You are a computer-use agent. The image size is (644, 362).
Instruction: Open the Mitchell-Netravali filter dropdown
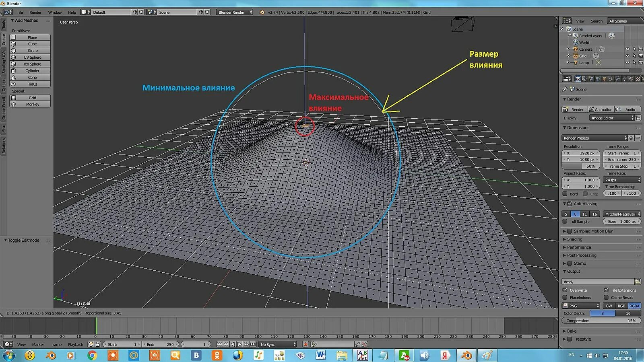pos(622,214)
